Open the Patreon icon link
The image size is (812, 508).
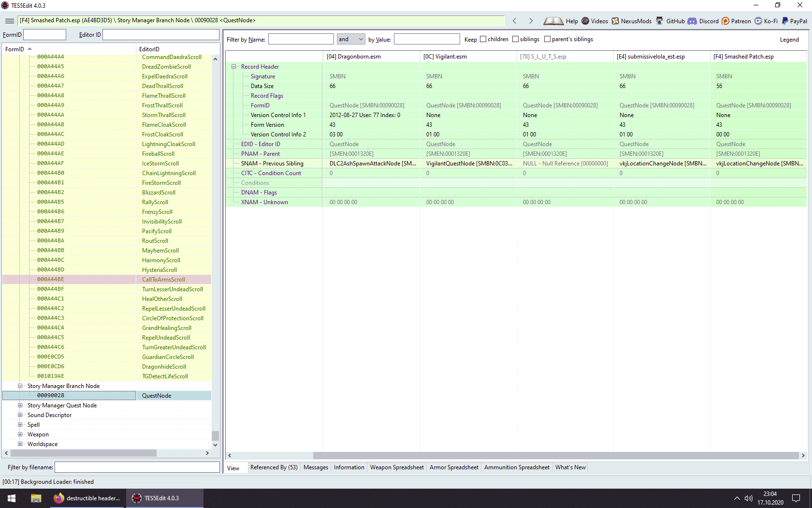tap(725, 21)
